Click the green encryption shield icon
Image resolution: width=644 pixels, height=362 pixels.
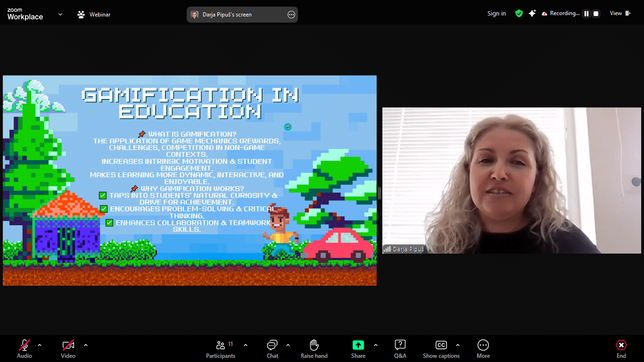(x=519, y=14)
